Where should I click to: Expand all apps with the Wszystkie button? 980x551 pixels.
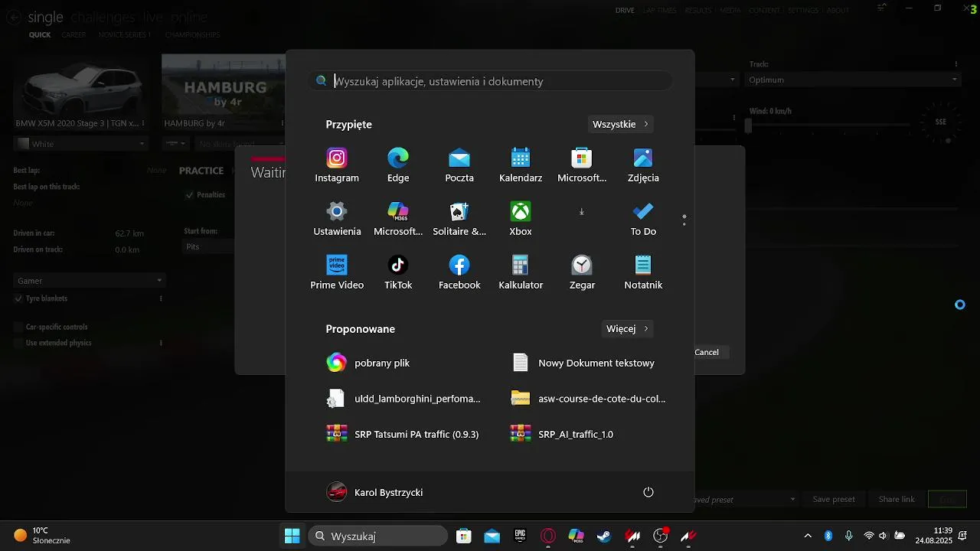point(621,124)
